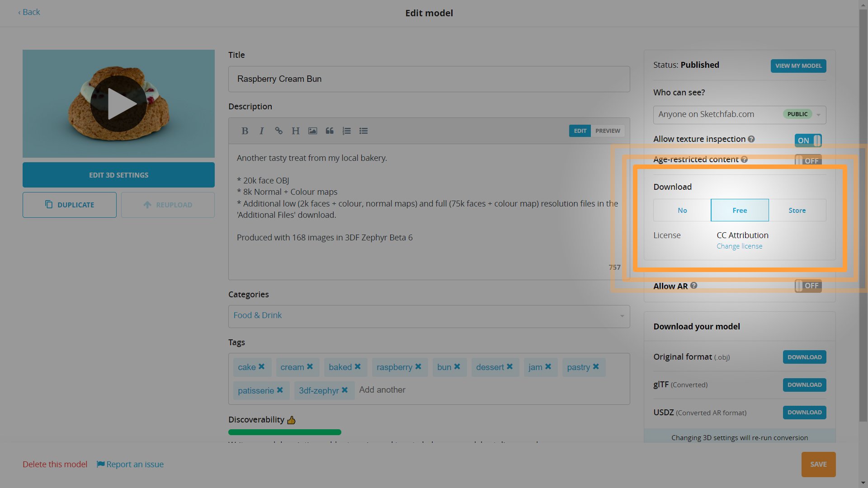Turn on the Allow AR switch
The image size is (868, 488).
tap(808, 286)
